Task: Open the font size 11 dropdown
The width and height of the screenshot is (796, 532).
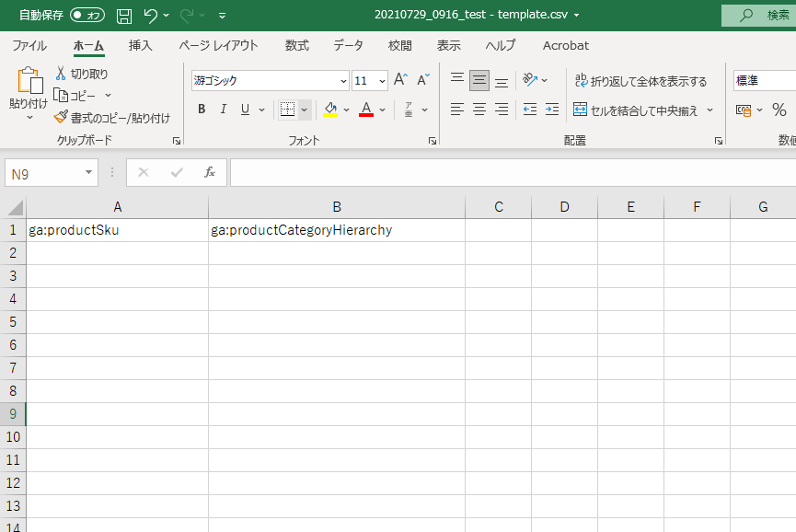Action: pos(382,81)
